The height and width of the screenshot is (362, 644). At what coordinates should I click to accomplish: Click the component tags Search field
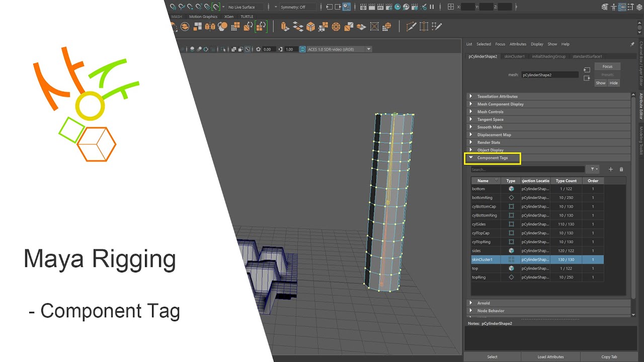[528, 169]
